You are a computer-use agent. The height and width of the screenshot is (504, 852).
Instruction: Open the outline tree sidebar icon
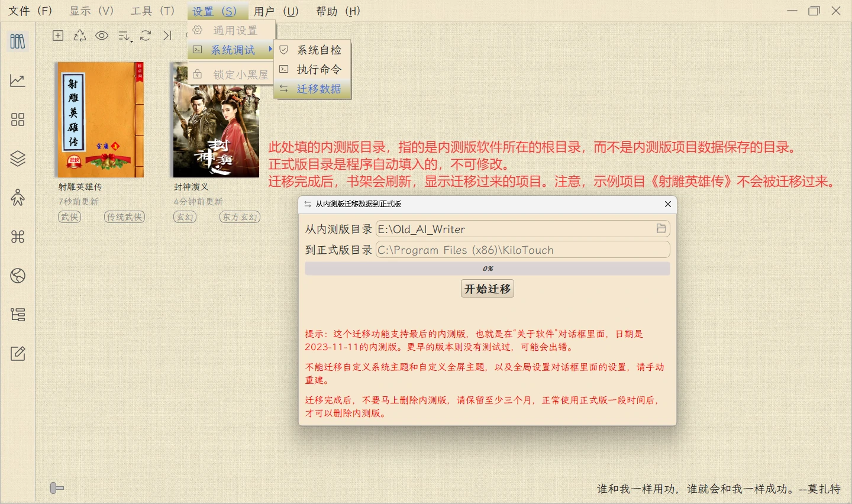tap(18, 315)
